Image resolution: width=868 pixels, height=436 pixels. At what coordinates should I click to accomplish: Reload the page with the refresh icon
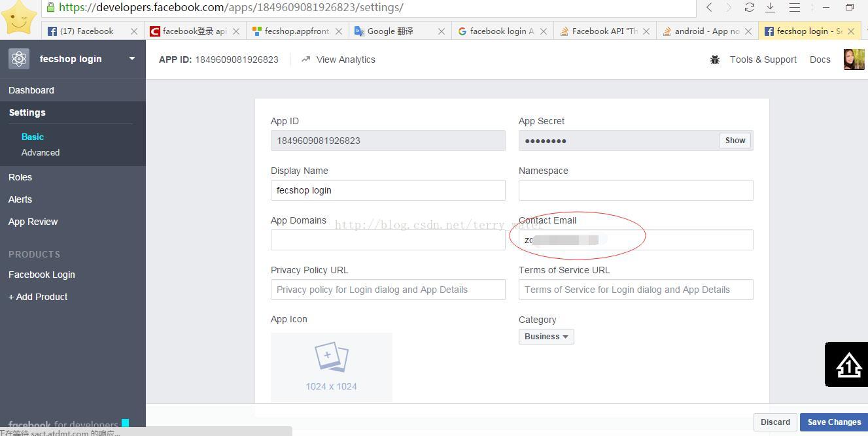(x=750, y=7)
